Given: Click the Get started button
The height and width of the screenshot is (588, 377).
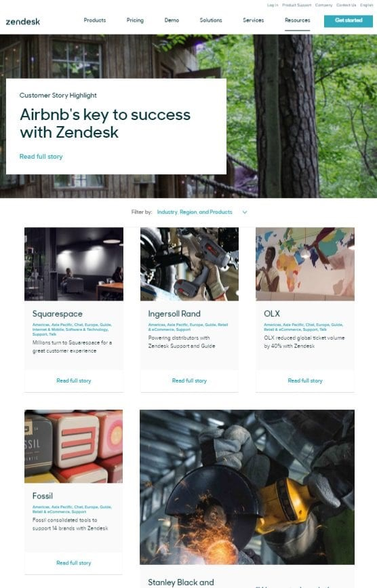Looking at the screenshot, I should 348,21.
